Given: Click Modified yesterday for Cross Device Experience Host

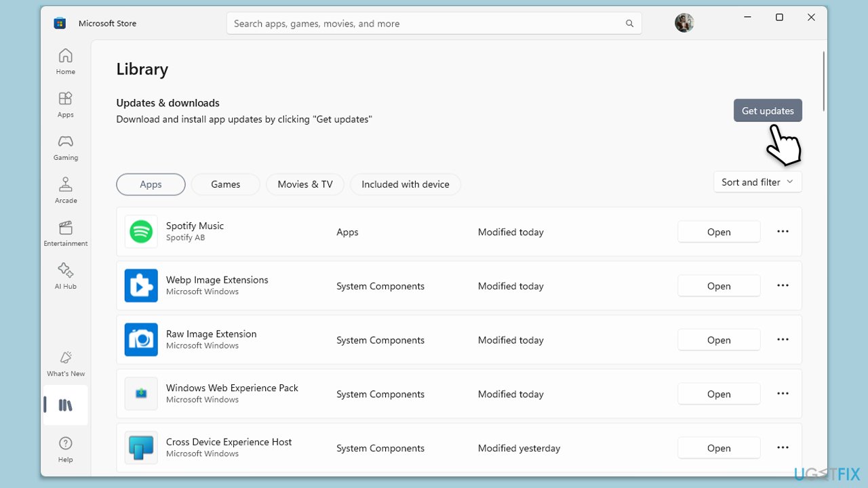Looking at the screenshot, I should [519, 448].
